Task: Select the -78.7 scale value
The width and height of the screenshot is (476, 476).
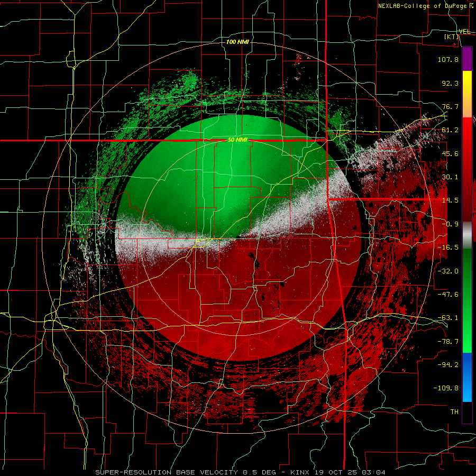Action: (448, 342)
